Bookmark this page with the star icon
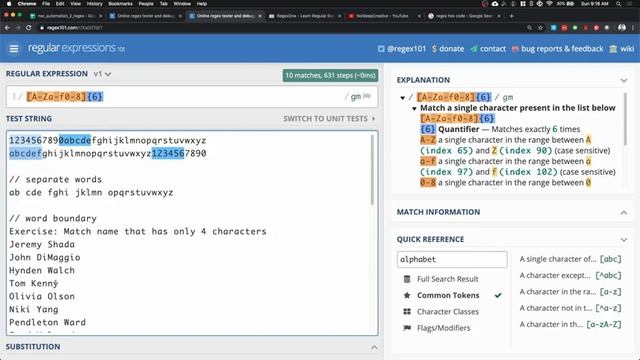Image resolution: width=640 pixels, height=360 pixels. click(540, 28)
